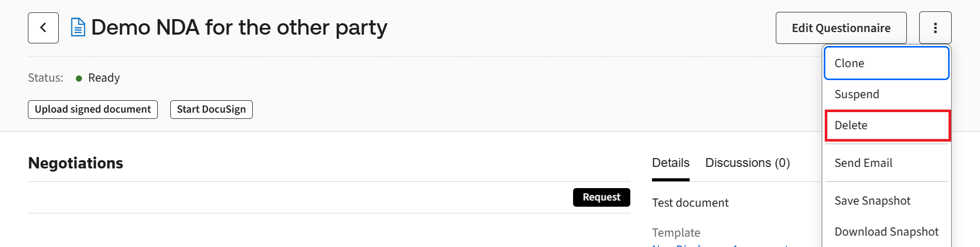This screenshot has width=980, height=247.
Task: Click the back arrow button
Action: pyautogui.click(x=43, y=28)
